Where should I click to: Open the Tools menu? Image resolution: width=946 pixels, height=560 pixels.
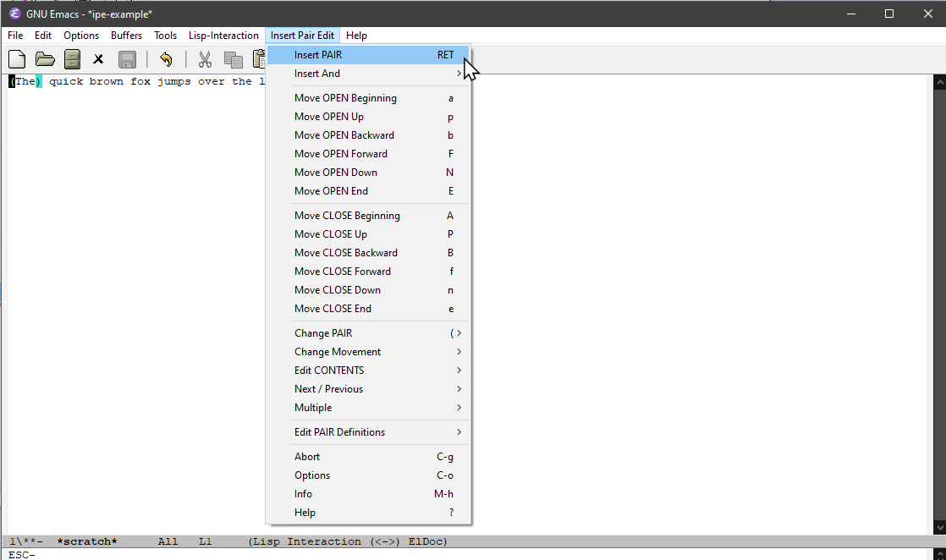point(165,36)
